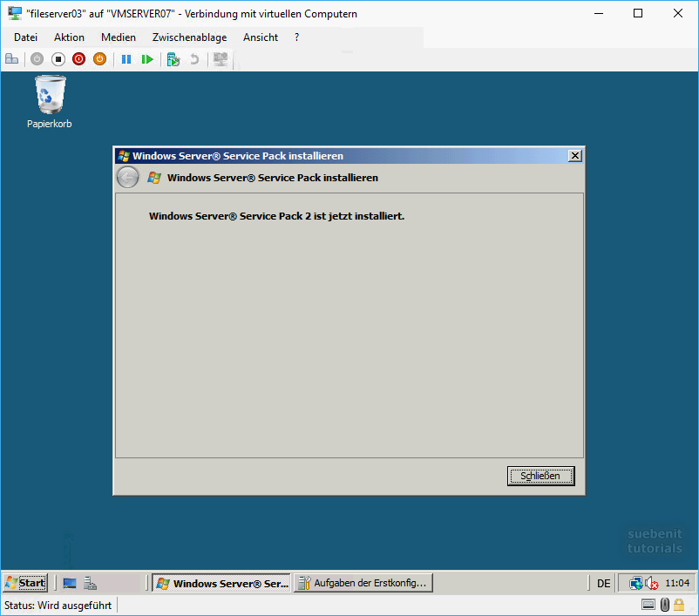Click the mouse status bar icon
Image resolution: width=699 pixels, height=616 pixels.
pos(665,605)
